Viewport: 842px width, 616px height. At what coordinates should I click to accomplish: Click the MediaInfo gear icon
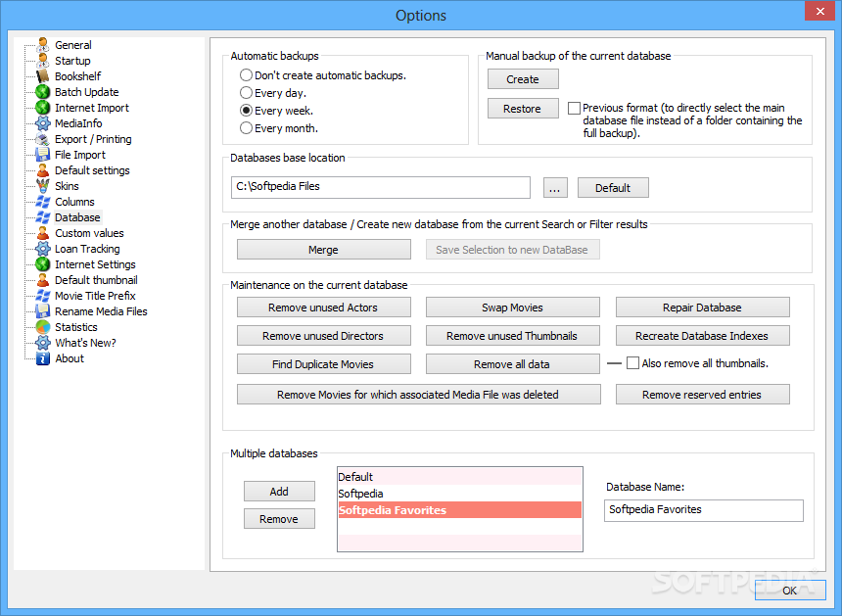pyautogui.click(x=43, y=123)
